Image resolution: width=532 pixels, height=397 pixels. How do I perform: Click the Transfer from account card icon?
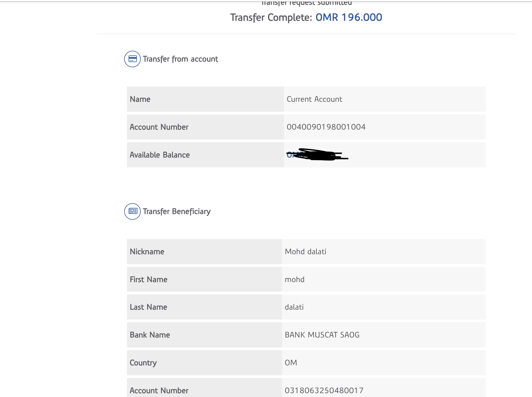tap(132, 59)
